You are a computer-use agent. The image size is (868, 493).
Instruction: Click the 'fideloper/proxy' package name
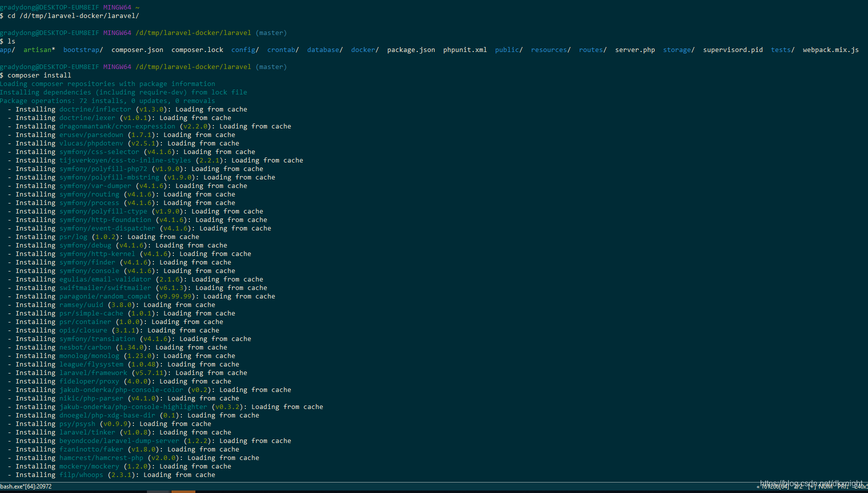[89, 381]
